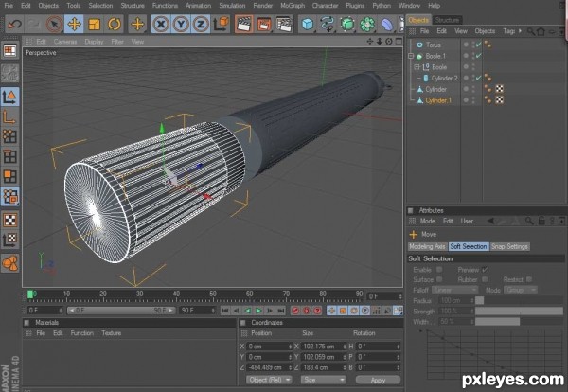
Task: Select the Model mode icon in the left sidebar
Action: click(x=9, y=97)
